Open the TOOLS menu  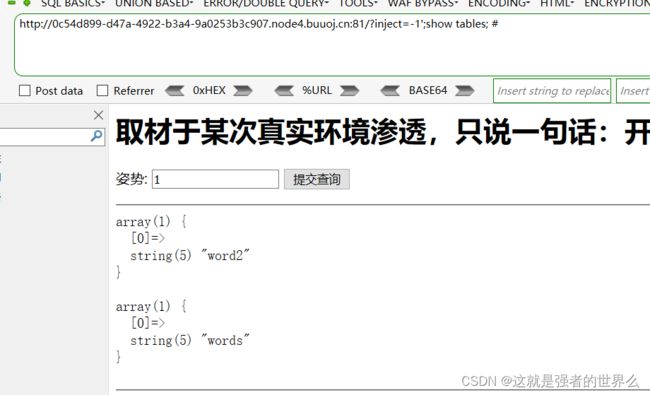coord(358,3)
